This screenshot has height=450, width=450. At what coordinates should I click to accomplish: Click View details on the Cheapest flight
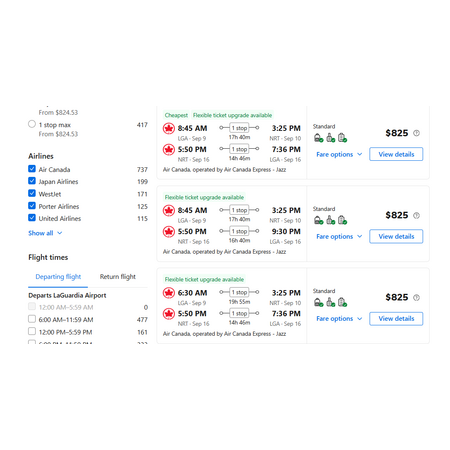(396, 154)
